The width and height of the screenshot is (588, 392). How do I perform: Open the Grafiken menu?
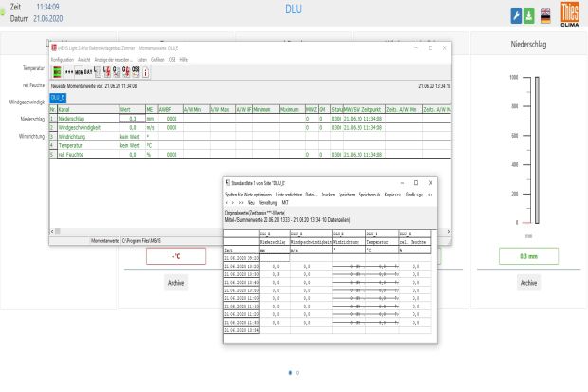point(156,59)
